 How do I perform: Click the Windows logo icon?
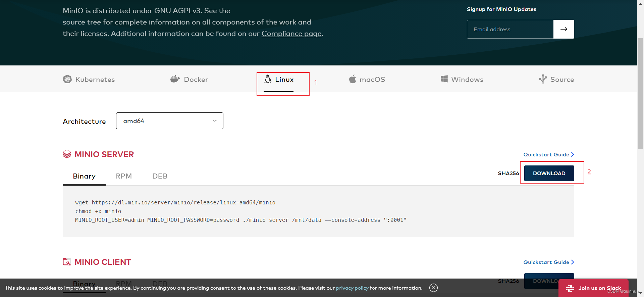(444, 79)
